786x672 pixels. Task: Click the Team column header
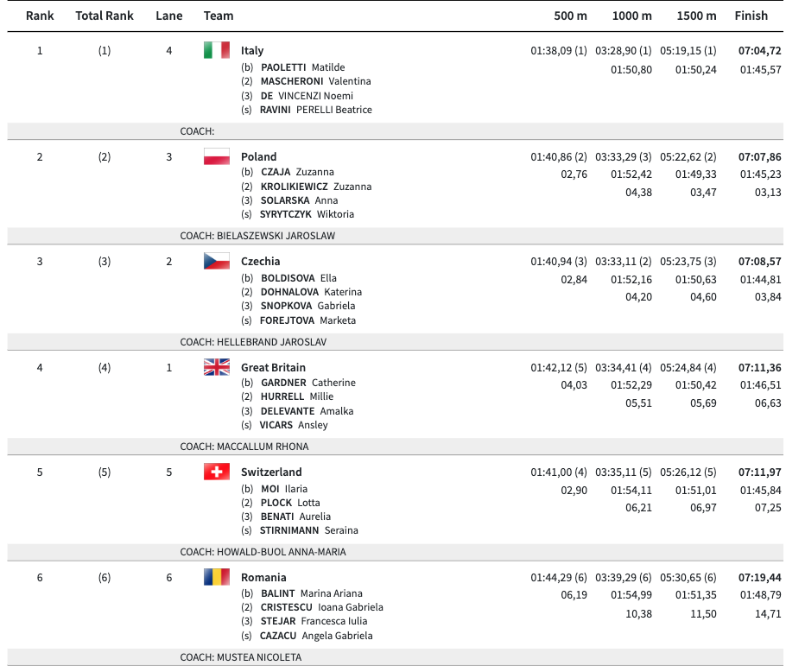(x=219, y=16)
